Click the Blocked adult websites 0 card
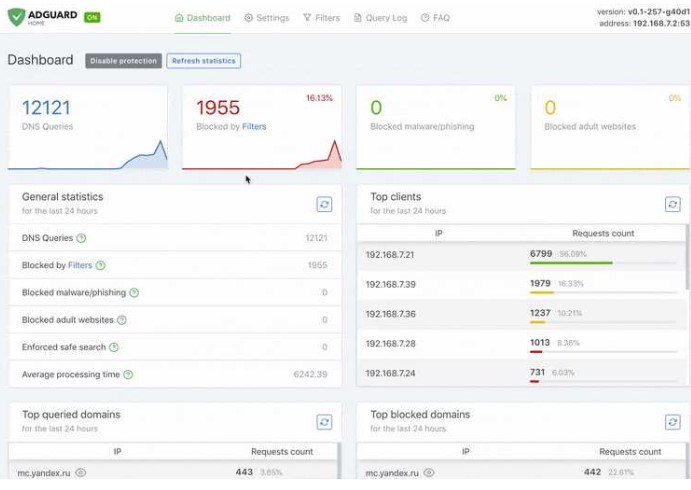 click(x=610, y=127)
